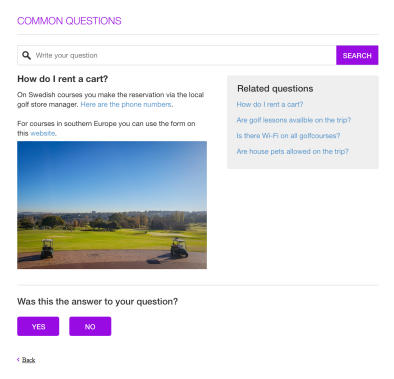Click the magnifying glass search icon
This screenshot has width=394, height=379.
(26, 55)
